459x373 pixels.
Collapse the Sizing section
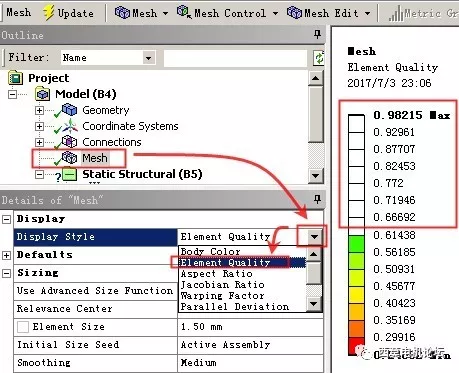[6, 273]
